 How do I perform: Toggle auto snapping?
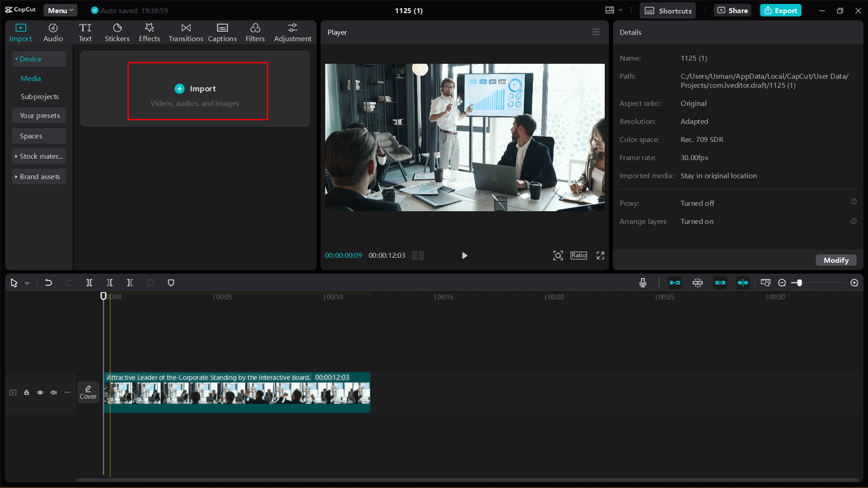(x=697, y=282)
